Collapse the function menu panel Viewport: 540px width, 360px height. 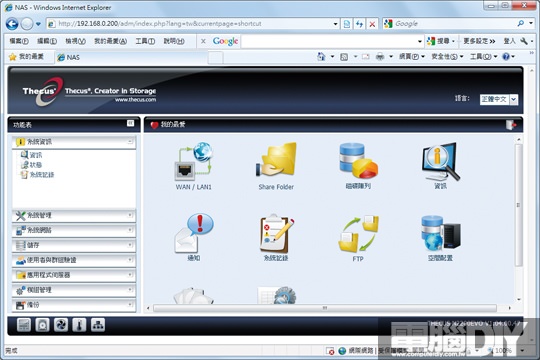(130, 123)
